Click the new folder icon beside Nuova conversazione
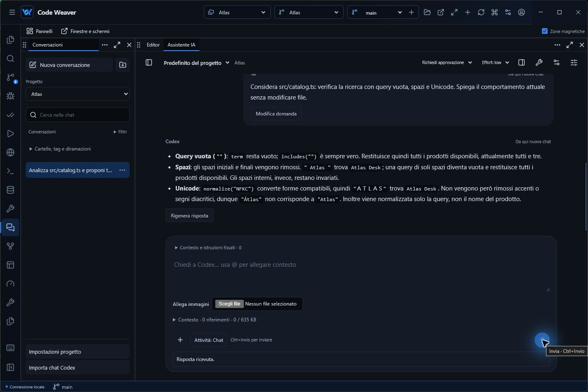 coord(123,65)
